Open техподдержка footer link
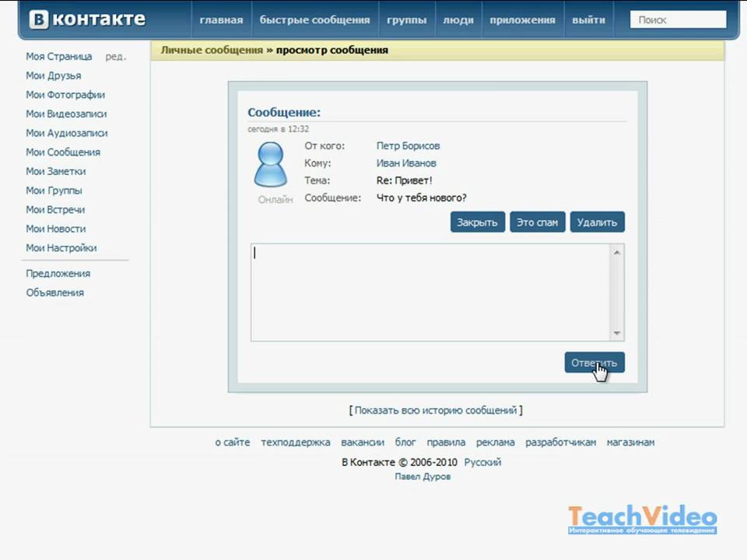The width and height of the screenshot is (747, 560). (x=296, y=442)
